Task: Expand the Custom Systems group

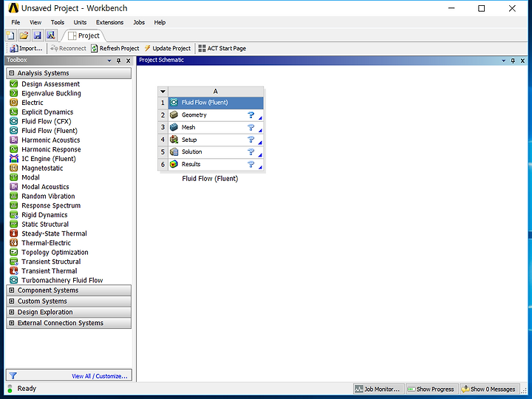Action: point(12,301)
